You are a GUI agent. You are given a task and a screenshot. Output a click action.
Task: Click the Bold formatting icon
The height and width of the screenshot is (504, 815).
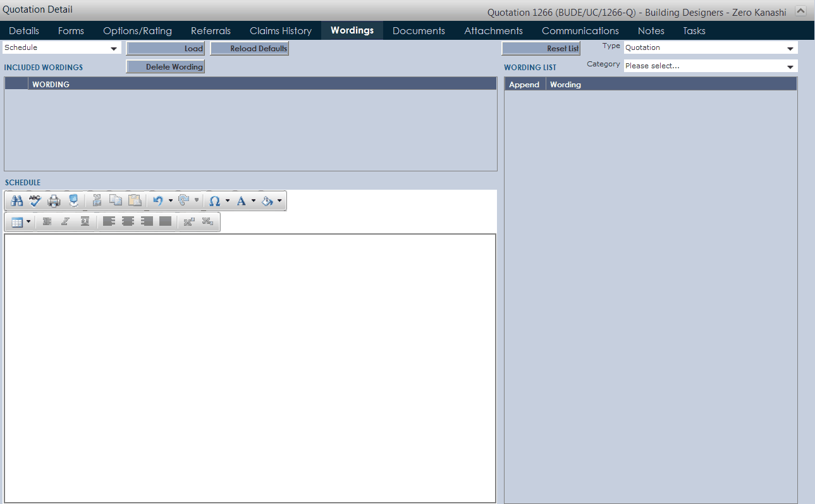click(47, 222)
